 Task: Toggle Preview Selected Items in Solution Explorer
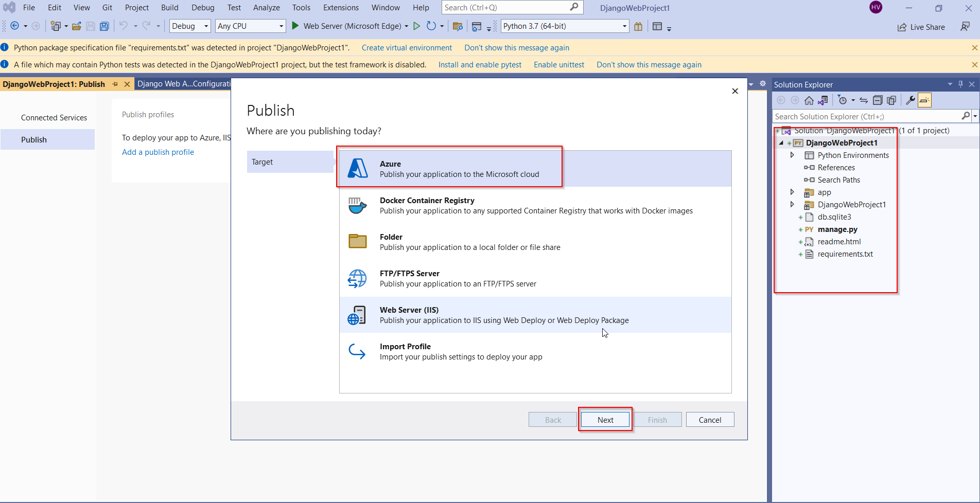[x=924, y=100]
